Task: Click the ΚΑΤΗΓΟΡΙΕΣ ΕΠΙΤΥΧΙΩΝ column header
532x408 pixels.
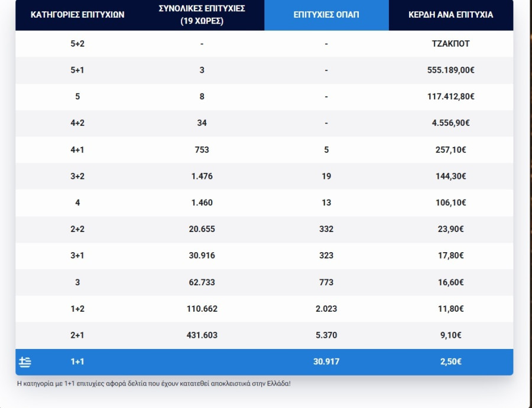Action: (x=77, y=15)
